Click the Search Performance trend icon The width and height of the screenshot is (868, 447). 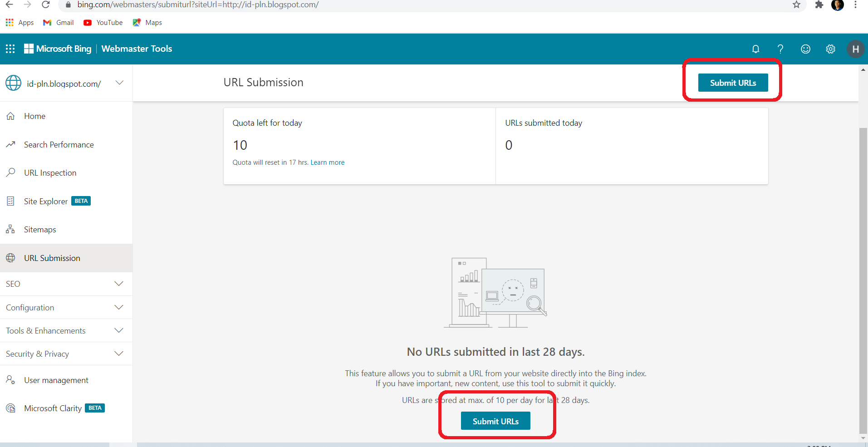click(x=10, y=144)
